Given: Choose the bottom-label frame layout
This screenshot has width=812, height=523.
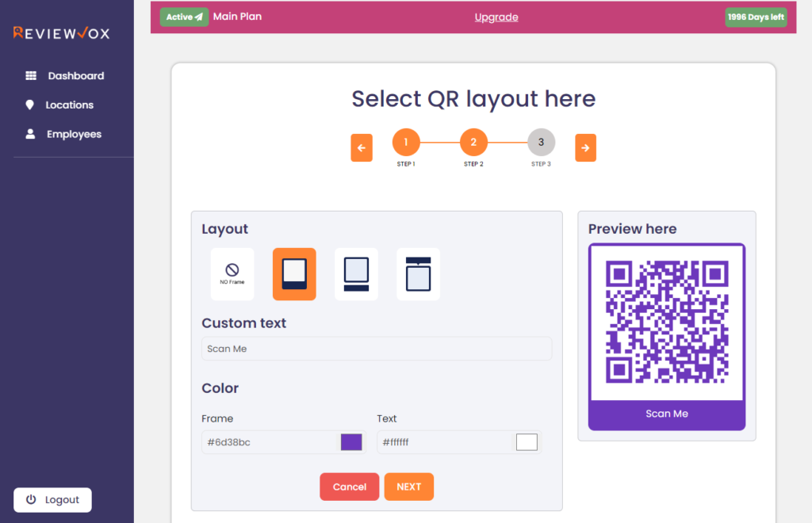Looking at the screenshot, I should point(294,274).
